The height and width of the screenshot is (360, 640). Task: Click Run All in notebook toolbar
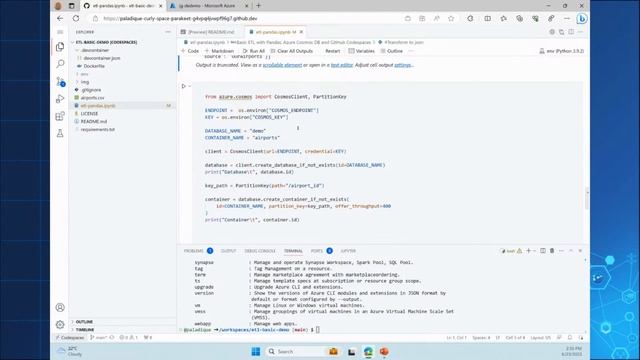pyautogui.click(x=254, y=51)
